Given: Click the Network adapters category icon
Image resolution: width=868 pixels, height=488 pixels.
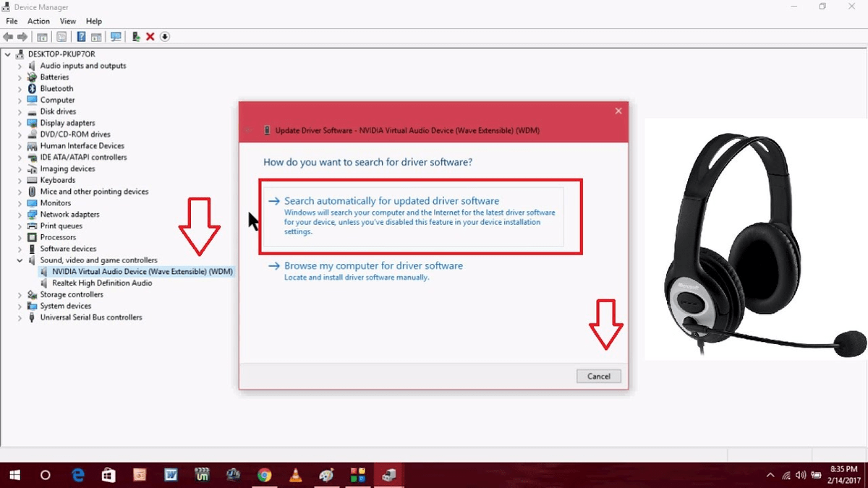Looking at the screenshot, I should (32, 215).
